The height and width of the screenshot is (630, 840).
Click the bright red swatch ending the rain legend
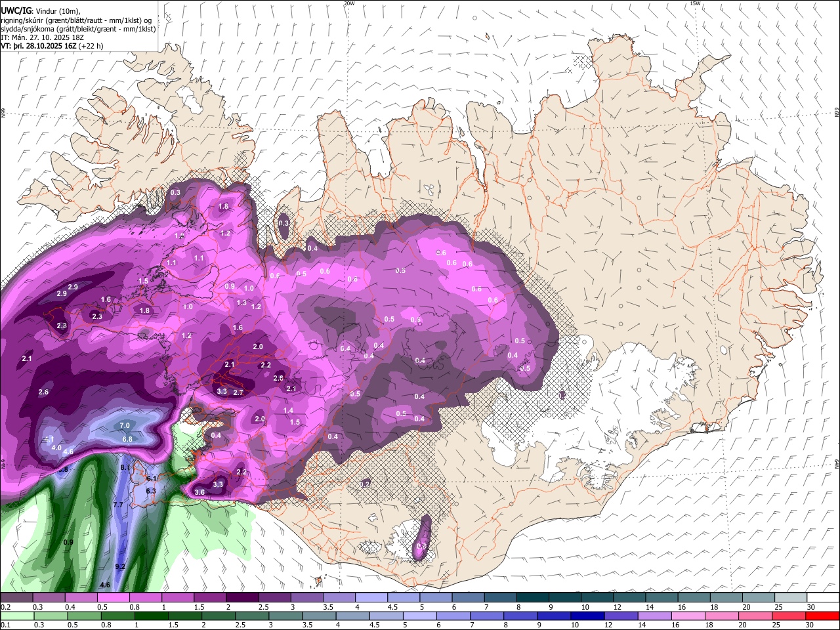coord(823,616)
